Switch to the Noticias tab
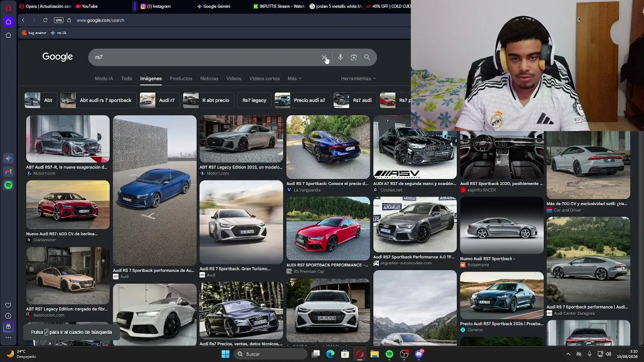This screenshot has height=362, width=644. (x=209, y=78)
